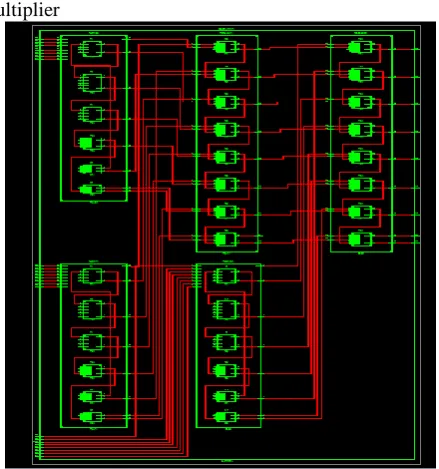
Task: Click the topmost cell in the upper-left module
Action: [x=92, y=49]
